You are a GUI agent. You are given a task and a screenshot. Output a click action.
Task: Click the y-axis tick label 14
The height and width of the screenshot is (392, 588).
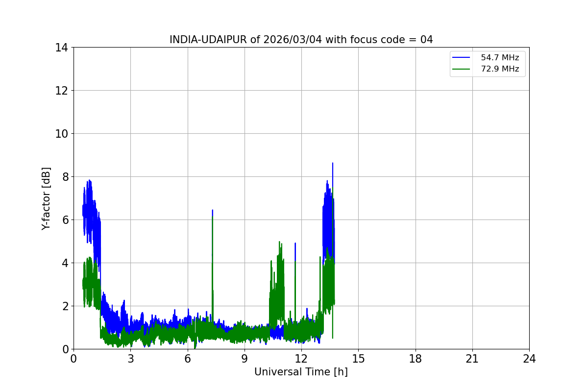[x=62, y=48]
